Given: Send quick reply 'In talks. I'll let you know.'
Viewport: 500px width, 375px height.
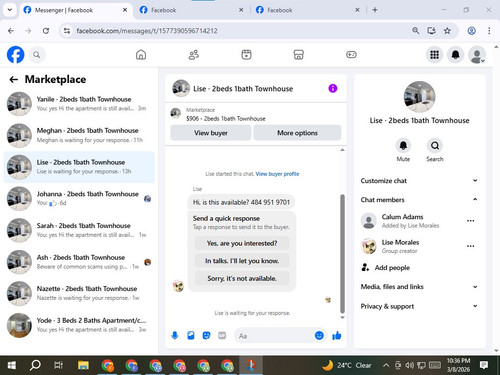Looking at the screenshot, I should (242, 261).
